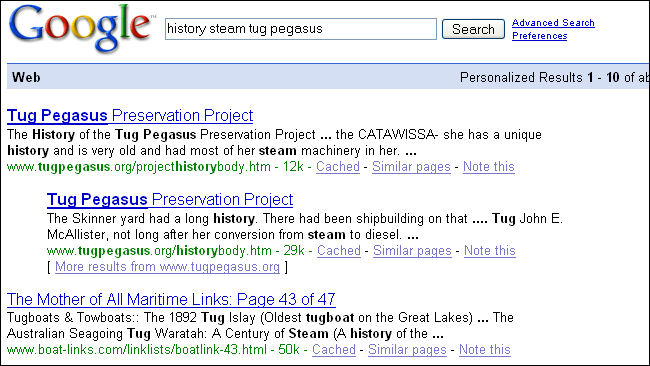Click Note this for boat-links.com result
Screen dimensions: 650x366
coord(485,349)
